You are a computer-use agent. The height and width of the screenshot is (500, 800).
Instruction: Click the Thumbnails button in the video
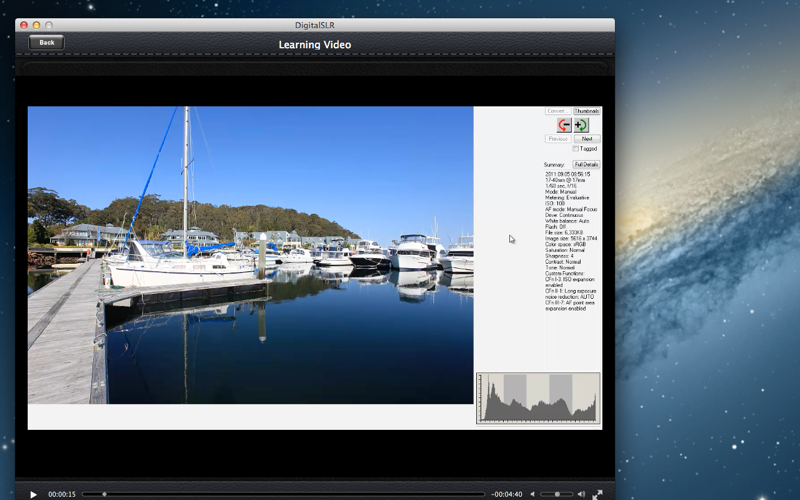[586, 111]
